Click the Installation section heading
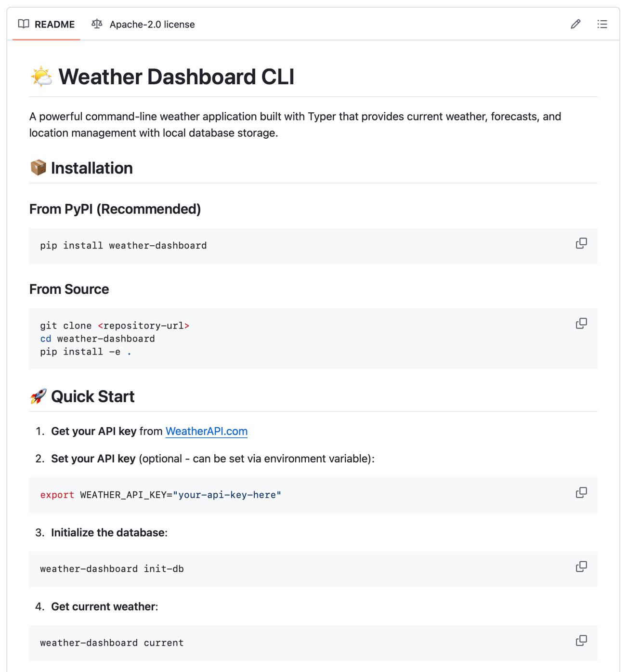The width and height of the screenshot is (626, 672). pos(91,168)
